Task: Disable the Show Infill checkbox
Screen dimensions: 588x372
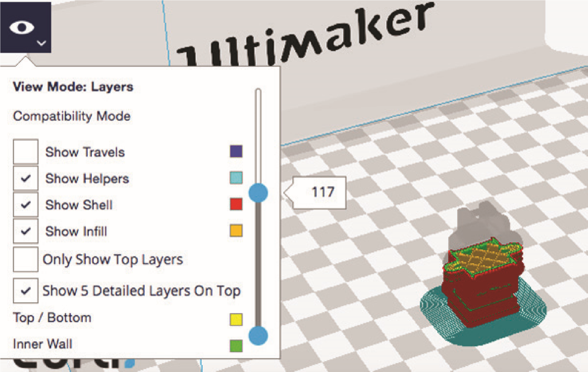Action: click(26, 231)
